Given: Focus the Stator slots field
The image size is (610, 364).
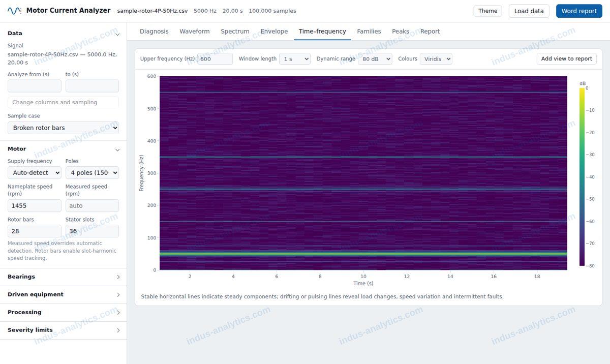Looking at the screenshot, I should click(92, 231).
